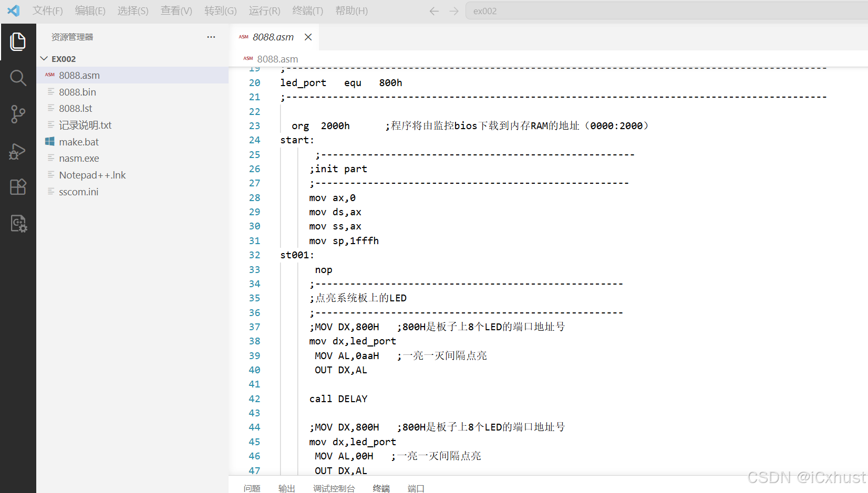Switch to the 端口 panel tab

(x=416, y=488)
